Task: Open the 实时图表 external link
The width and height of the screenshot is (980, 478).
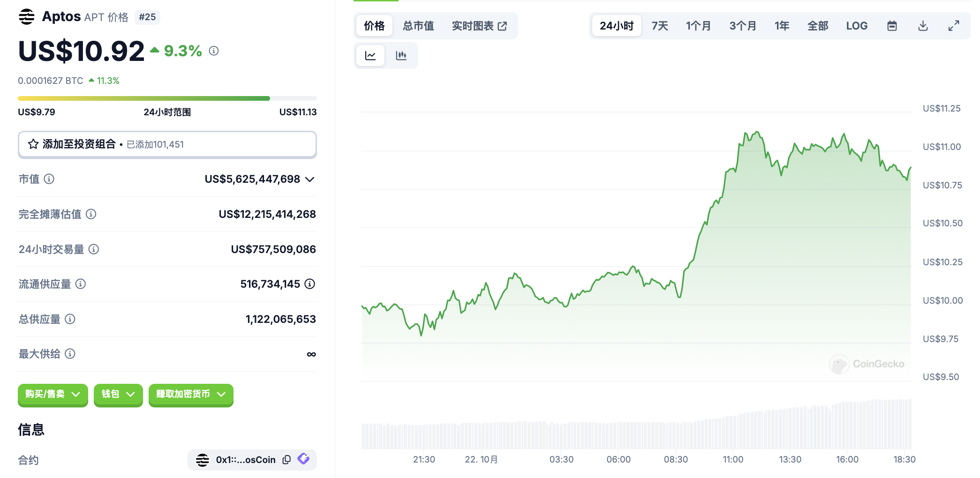Action: pyautogui.click(x=479, y=26)
